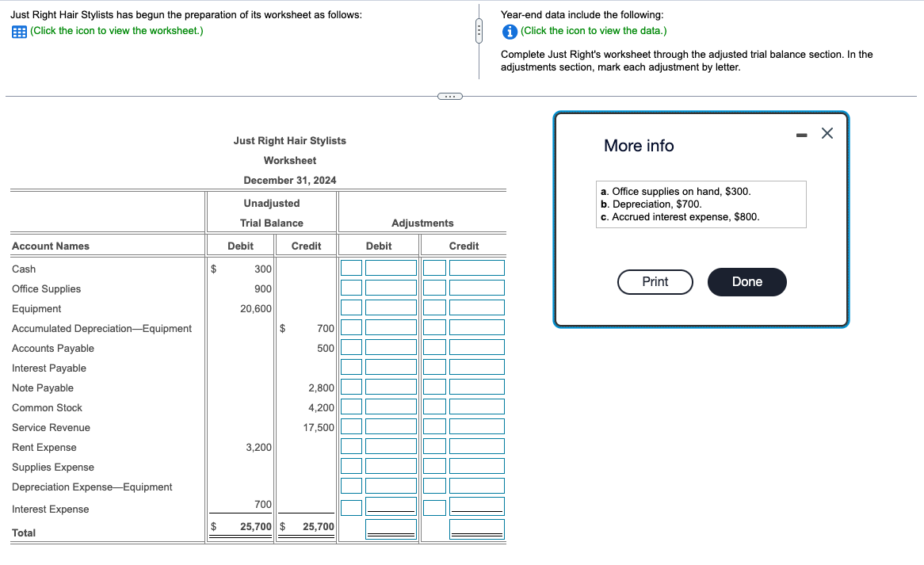
Task: Click the 'Adjustments' column header
Action: [x=422, y=223]
